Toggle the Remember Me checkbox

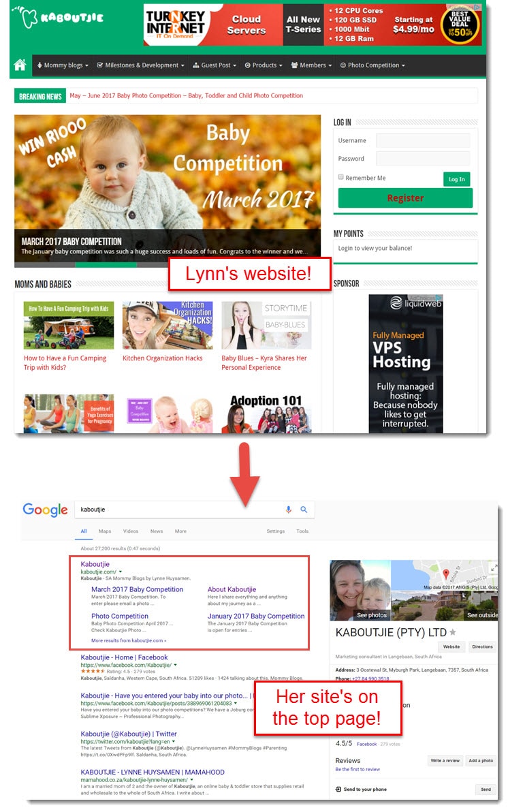340,177
